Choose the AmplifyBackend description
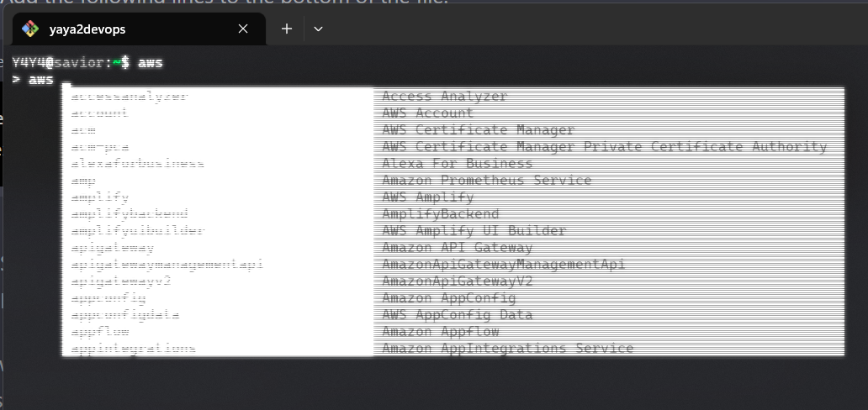868x410 pixels. click(440, 214)
